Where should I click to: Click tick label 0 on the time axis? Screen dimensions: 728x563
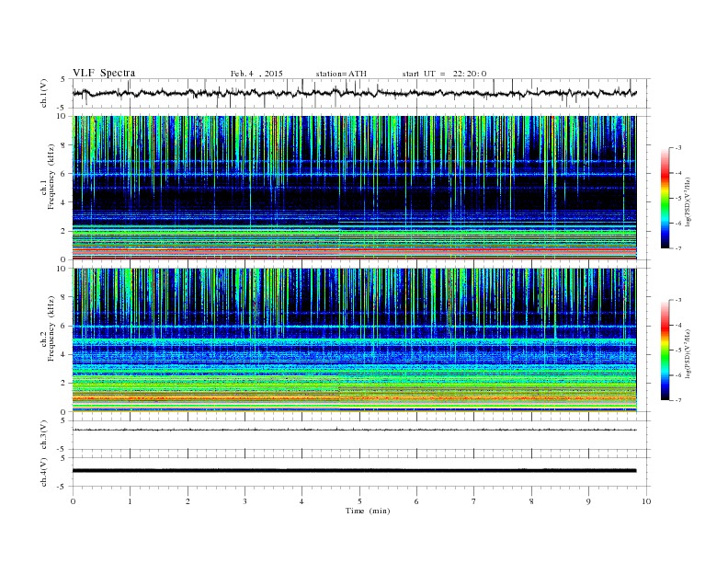(x=73, y=501)
